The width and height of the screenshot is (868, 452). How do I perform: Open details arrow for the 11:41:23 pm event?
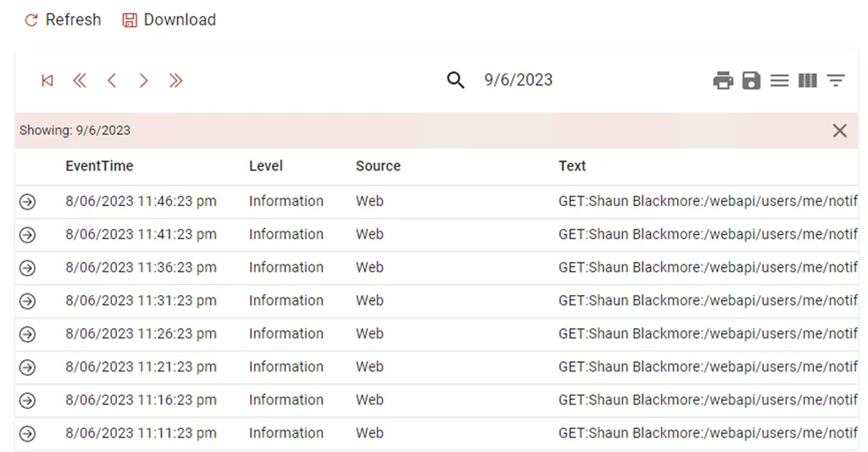[x=28, y=235]
